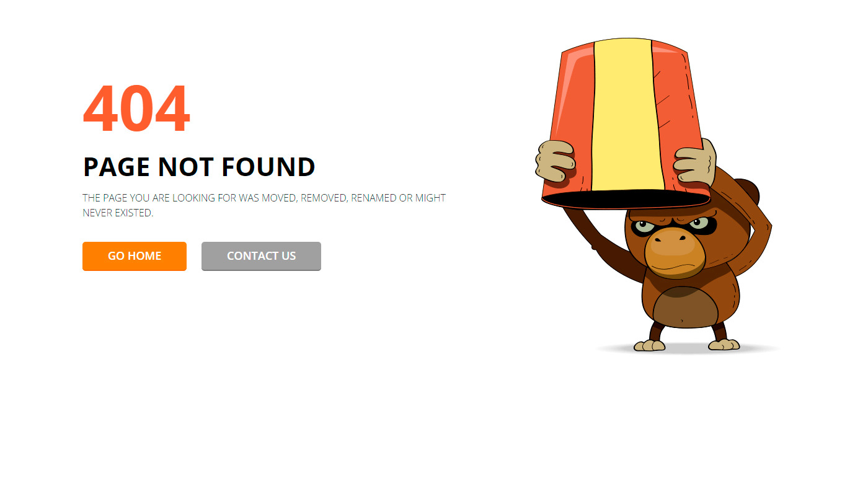Click the black rim opening of the bucket
This screenshot has height=496, width=868.
click(x=626, y=200)
